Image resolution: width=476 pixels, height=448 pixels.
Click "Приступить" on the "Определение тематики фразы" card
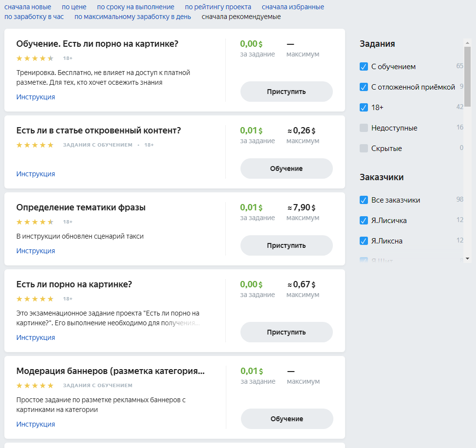tap(286, 245)
